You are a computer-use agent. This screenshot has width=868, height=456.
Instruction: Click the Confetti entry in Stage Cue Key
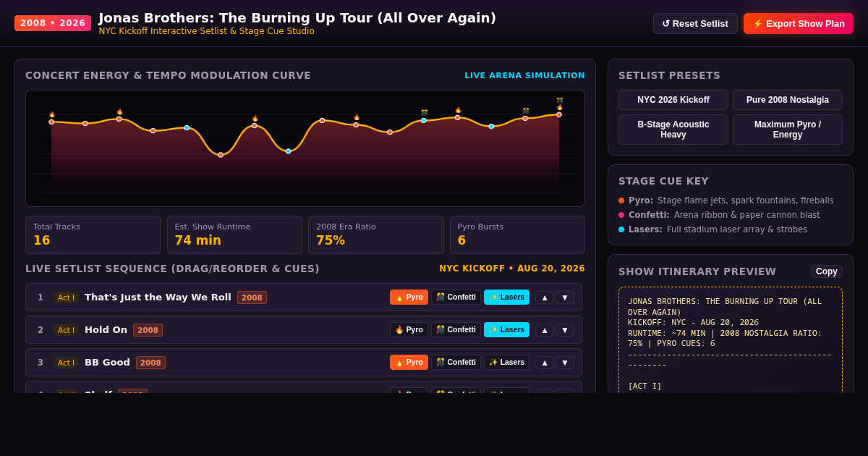click(x=720, y=215)
